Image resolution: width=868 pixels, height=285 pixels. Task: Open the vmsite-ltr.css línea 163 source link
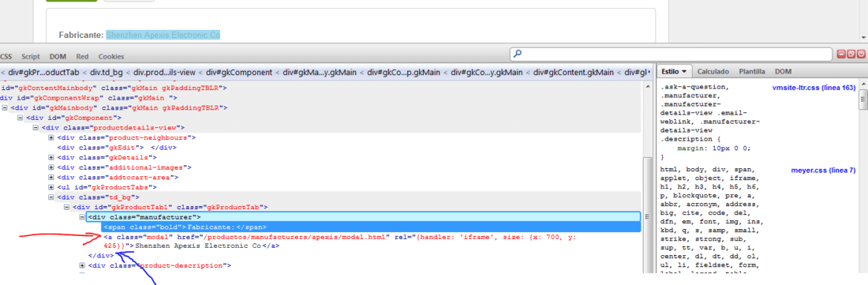coord(814,88)
